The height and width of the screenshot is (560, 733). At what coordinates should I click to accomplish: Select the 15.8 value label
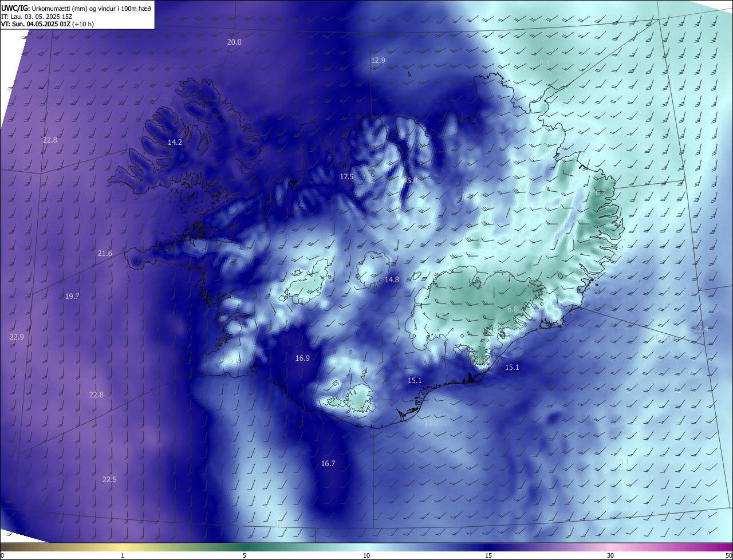point(410,180)
